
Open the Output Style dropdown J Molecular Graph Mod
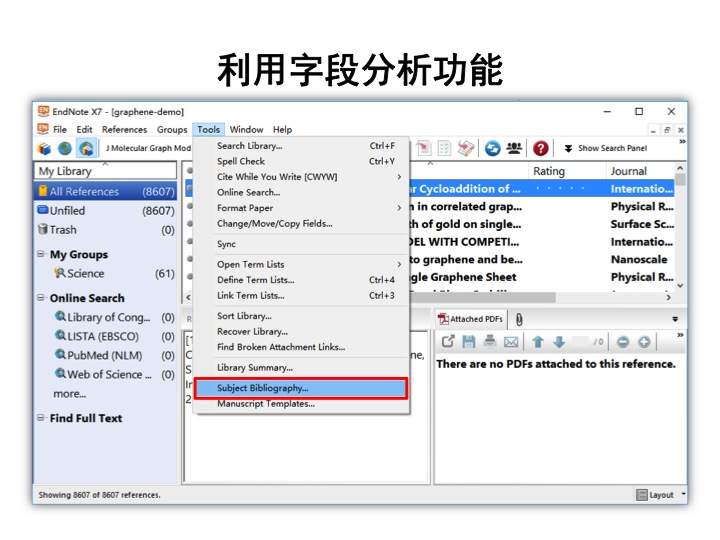tap(148, 148)
